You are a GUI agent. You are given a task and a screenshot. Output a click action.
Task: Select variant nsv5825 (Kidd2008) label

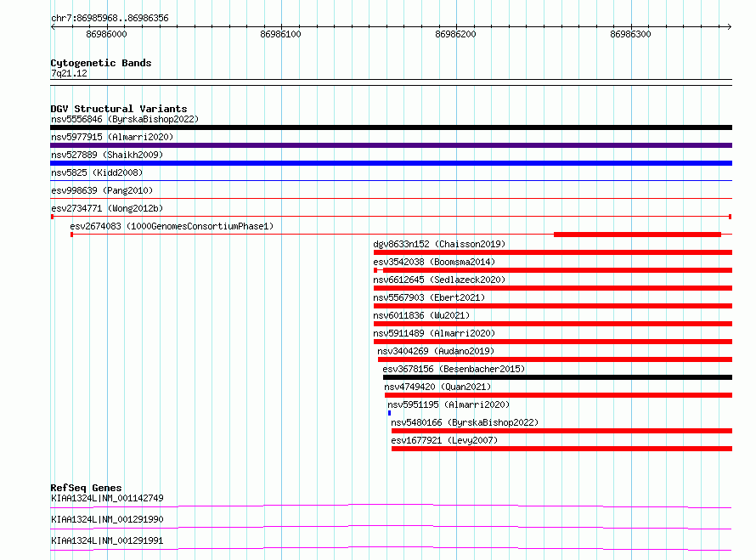pyautogui.click(x=97, y=173)
